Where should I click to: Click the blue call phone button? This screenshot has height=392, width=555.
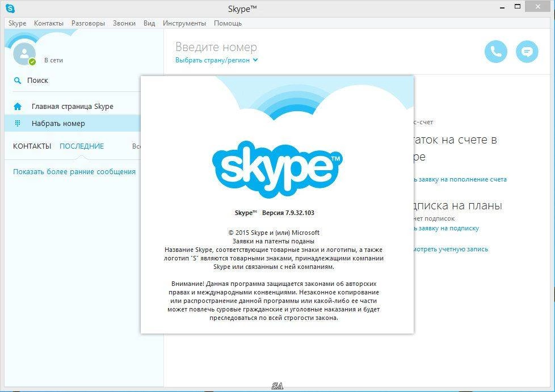pyautogui.click(x=495, y=52)
